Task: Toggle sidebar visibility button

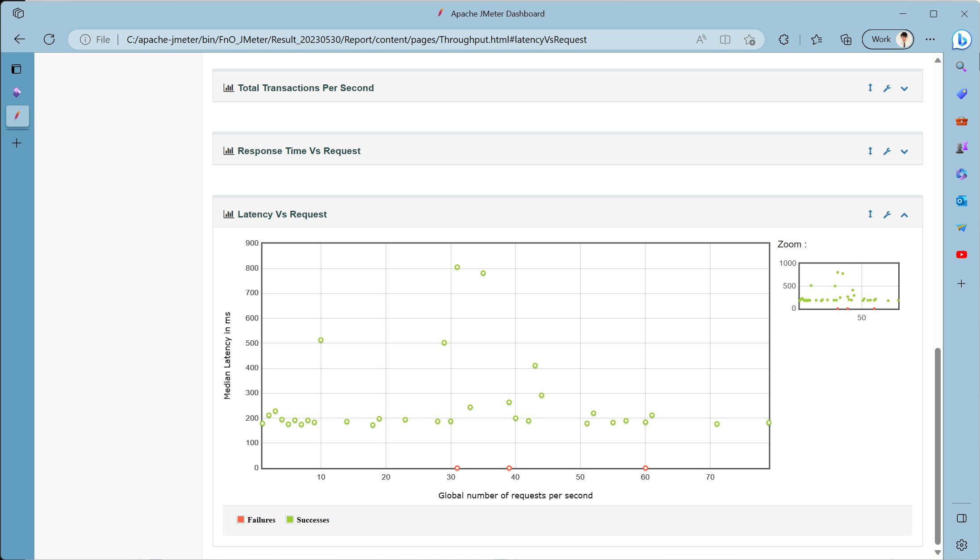Action: click(x=961, y=518)
